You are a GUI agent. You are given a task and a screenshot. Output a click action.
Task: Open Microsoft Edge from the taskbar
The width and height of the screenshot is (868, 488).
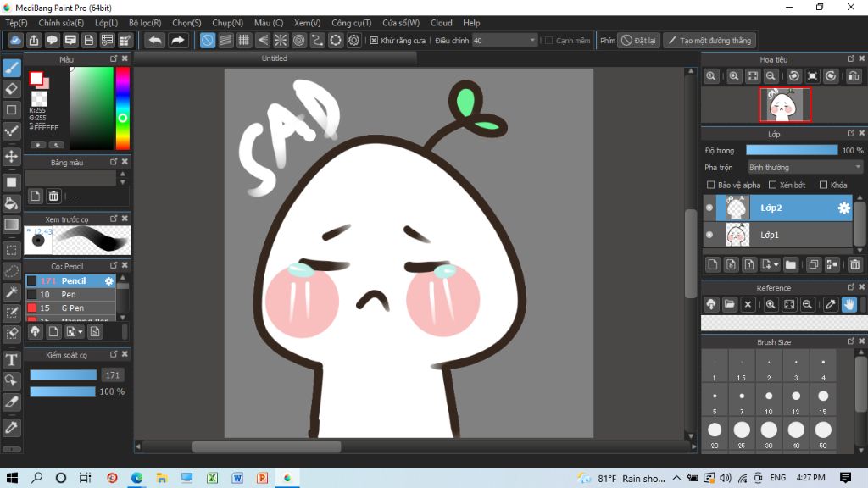coord(136,478)
